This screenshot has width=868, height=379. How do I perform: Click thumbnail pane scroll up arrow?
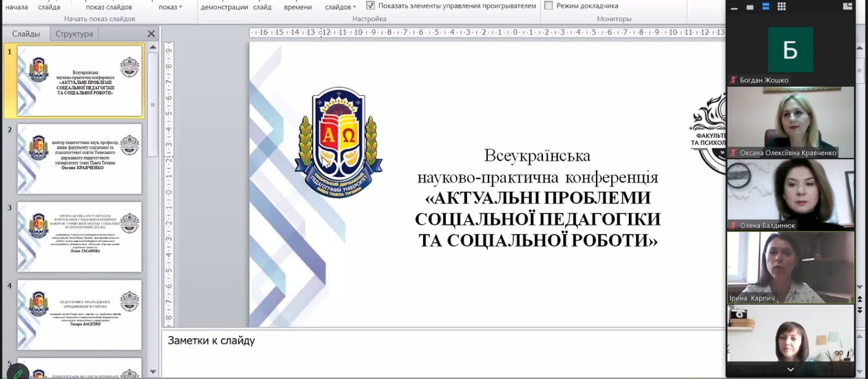pyautogui.click(x=153, y=47)
